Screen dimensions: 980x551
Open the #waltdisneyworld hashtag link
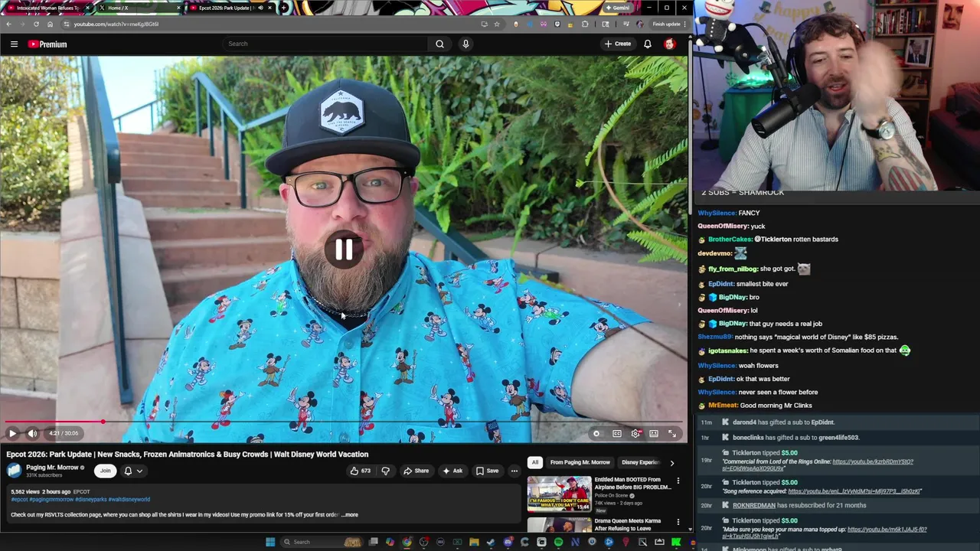coord(129,500)
